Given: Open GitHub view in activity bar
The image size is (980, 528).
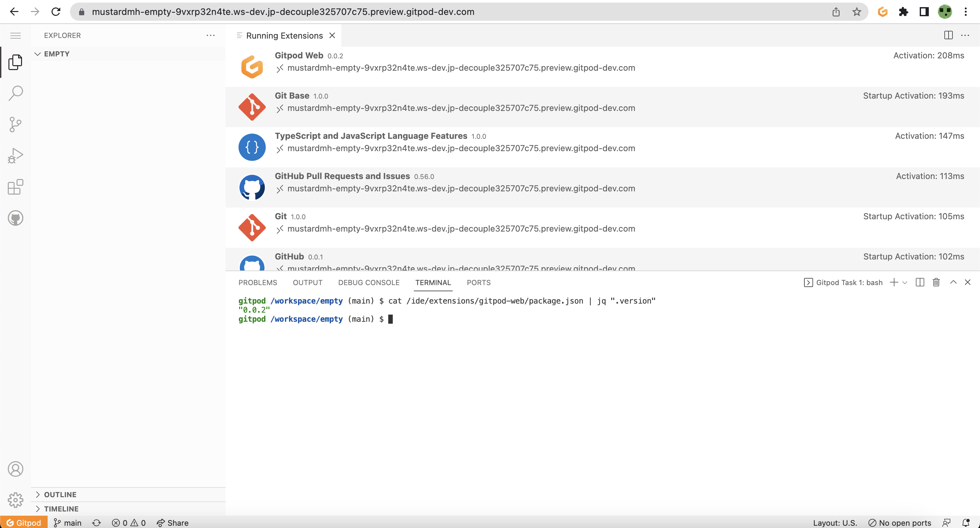Looking at the screenshot, I should tap(16, 218).
